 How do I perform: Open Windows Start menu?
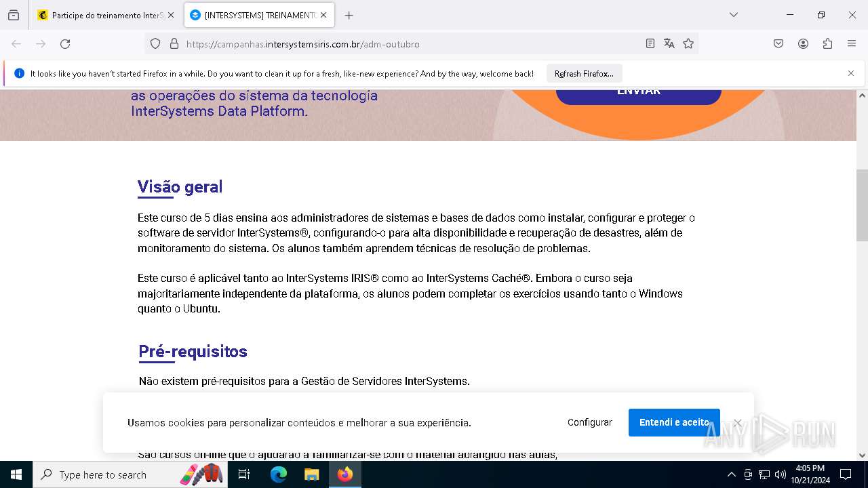16,474
